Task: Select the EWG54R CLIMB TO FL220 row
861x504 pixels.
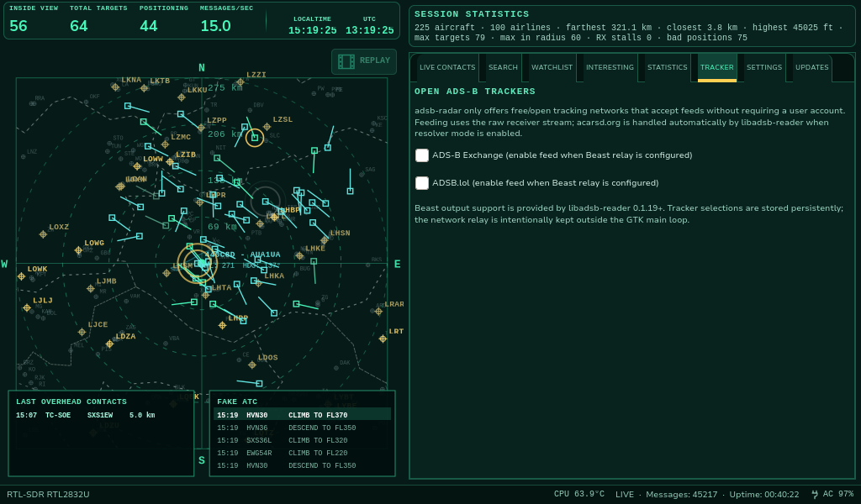Action: [302, 453]
